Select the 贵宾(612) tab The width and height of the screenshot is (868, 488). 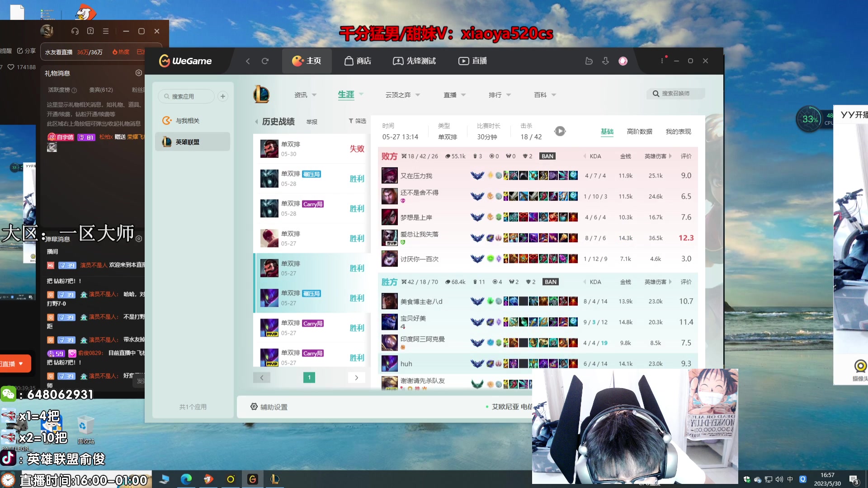click(101, 90)
